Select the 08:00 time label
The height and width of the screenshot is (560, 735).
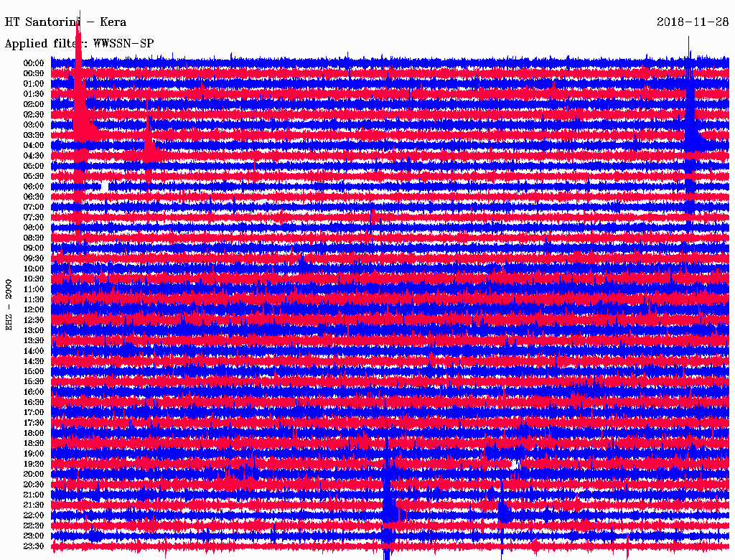(34, 228)
